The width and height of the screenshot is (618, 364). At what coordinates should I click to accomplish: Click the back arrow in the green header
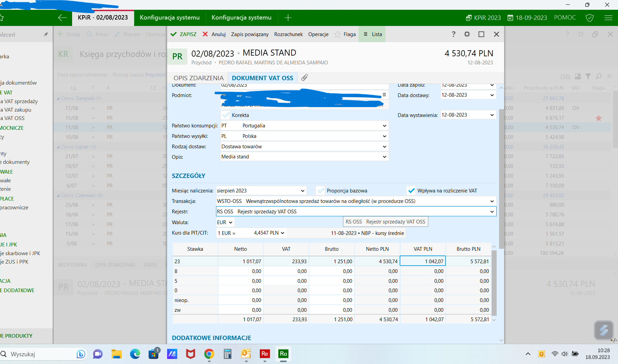(x=62, y=18)
